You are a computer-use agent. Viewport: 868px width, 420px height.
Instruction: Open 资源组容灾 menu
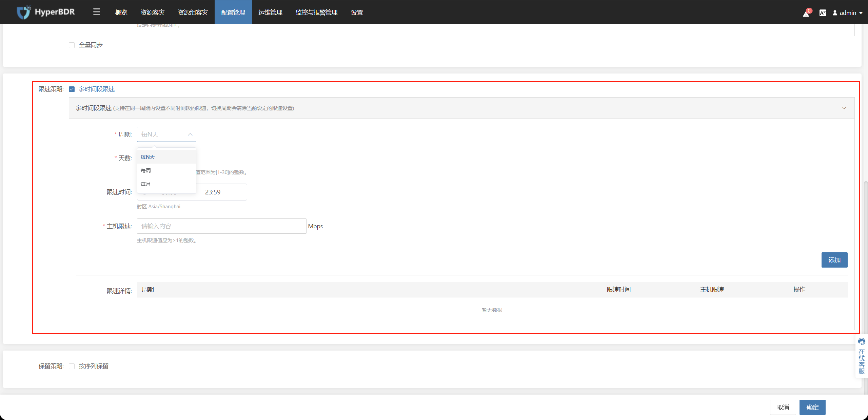coord(193,12)
